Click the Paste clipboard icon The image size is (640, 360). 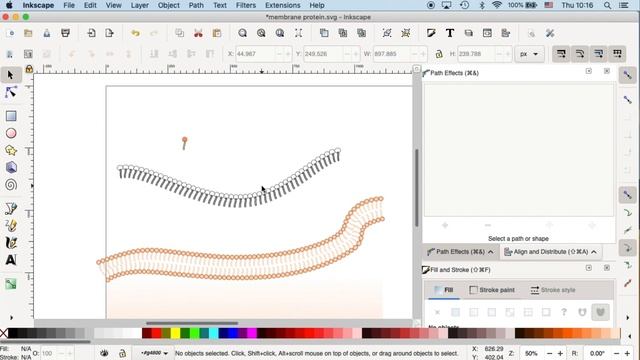[217, 33]
